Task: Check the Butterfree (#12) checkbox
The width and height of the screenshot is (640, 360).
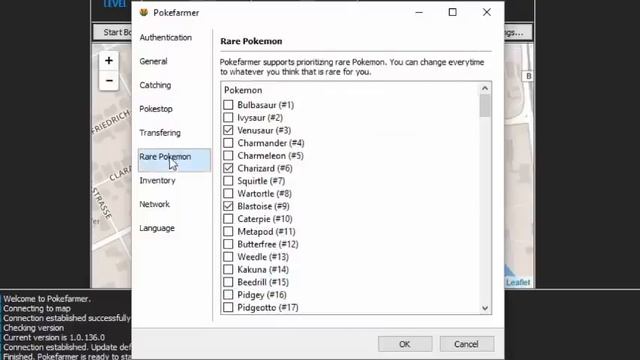Action: click(x=228, y=244)
